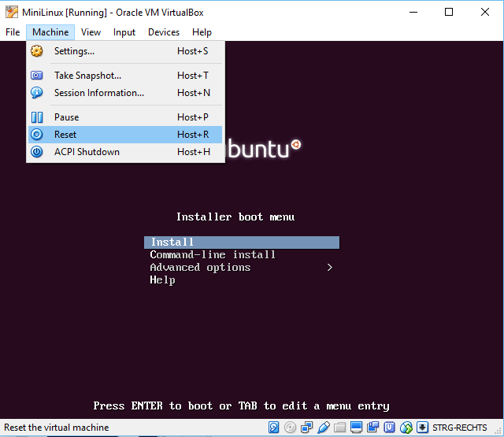Click the shared folders status icon
504x437 pixels.
[339, 428]
